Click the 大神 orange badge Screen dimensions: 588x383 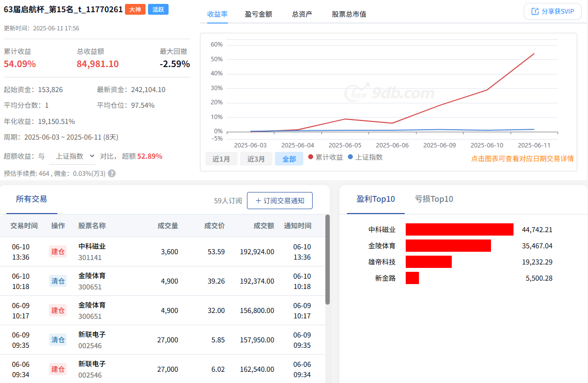point(135,9)
